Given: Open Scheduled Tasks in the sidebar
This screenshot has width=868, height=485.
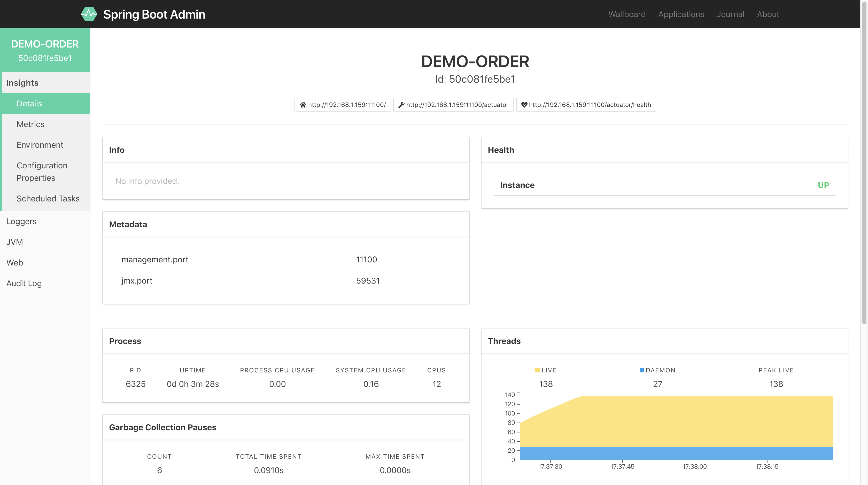Looking at the screenshot, I should coord(48,199).
